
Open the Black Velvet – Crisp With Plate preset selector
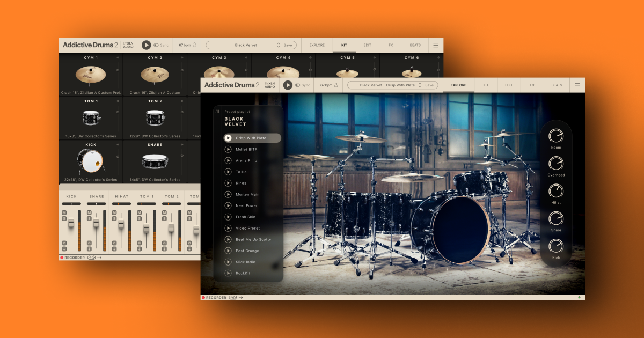click(x=392, y=85)
